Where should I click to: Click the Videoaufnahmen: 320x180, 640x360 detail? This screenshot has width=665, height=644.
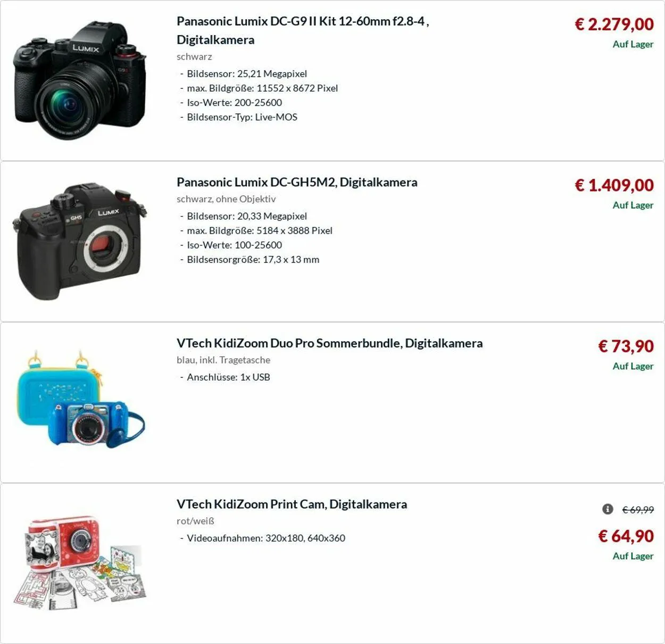point(262,538)
